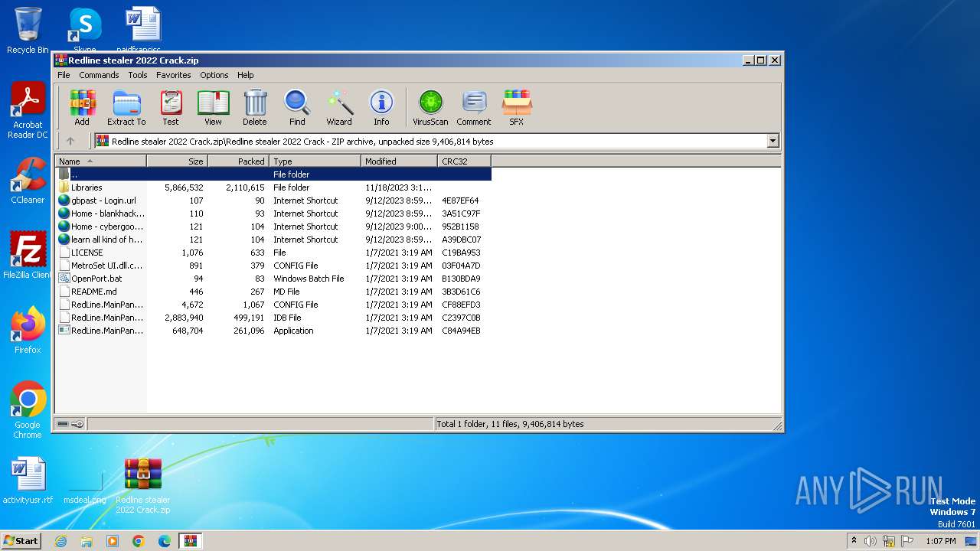Show hidden tray icons arrow
The height and width of the screenshot is (551, 980).
(x=854, y=540)
